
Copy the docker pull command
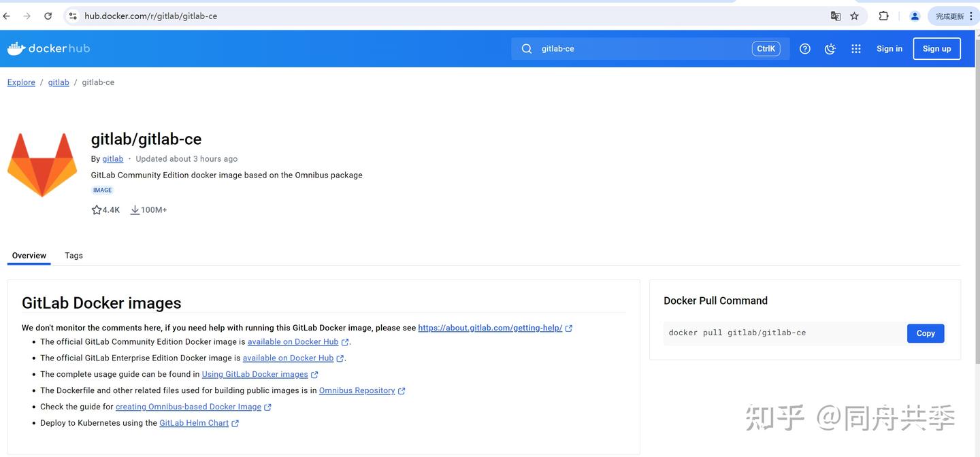click(x=925, y=333)
